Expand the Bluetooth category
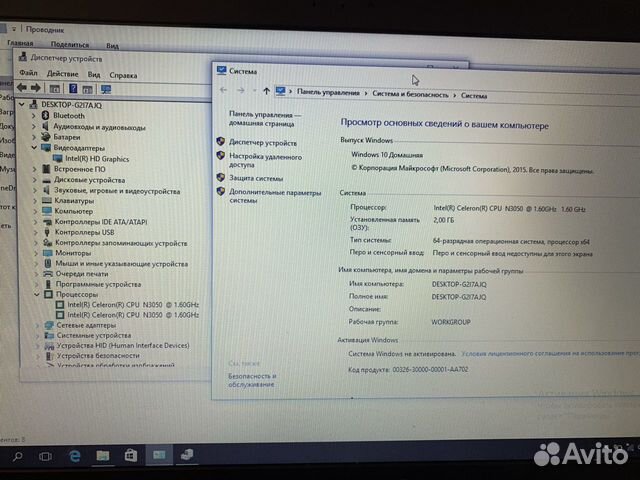The image size is (640, 480). (x=34, y=116)
